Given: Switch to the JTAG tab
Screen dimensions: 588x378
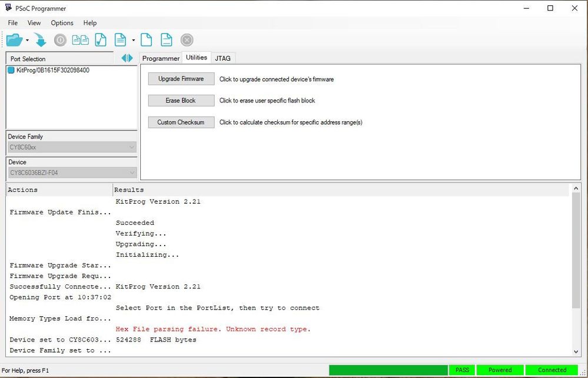Looking at the screenshot, I should coord(222,58).
